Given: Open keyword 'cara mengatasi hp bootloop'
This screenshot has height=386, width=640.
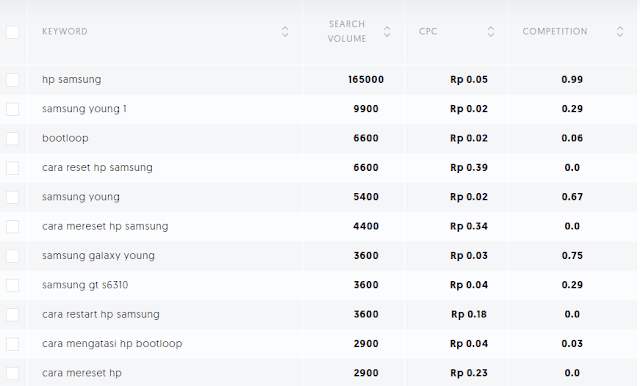Looking at the screenshot, I should tap(112, 344).
